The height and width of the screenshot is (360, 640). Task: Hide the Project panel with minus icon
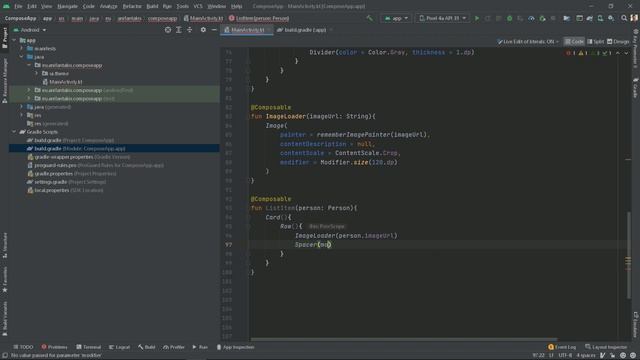point(214,30)
